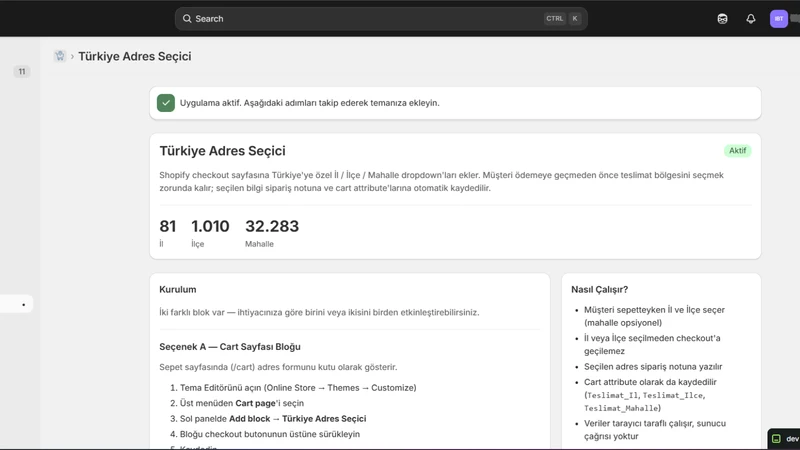This screenshot has height=450, width=800.
Task: Click the Teslimat_Il code text
Action: click(x=613, y=395)
